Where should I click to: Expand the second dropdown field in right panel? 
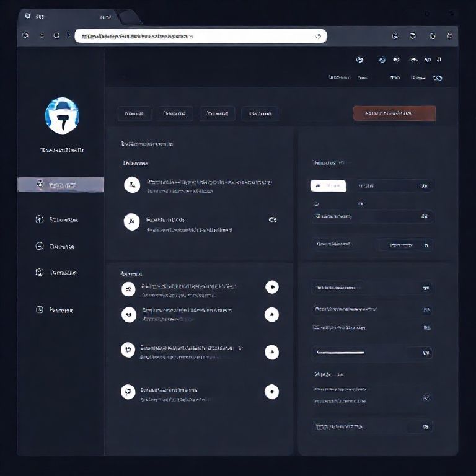372,216
